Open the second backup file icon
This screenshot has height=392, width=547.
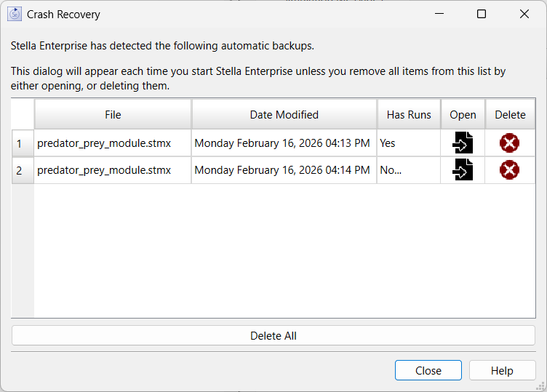pyautogui.click(x=463, y=170)
